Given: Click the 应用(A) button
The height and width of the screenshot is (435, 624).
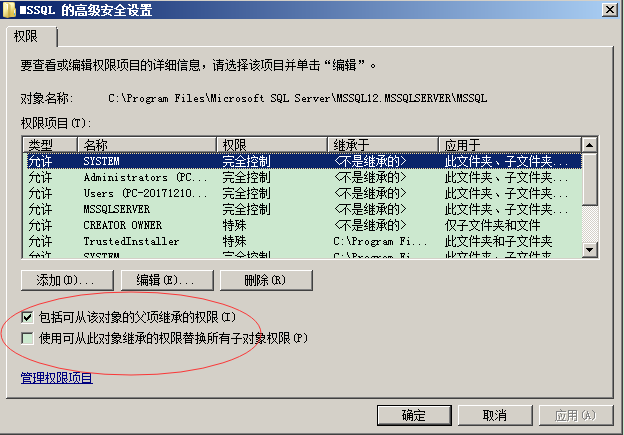Looking at the screenshot, I should pos(575,415).
